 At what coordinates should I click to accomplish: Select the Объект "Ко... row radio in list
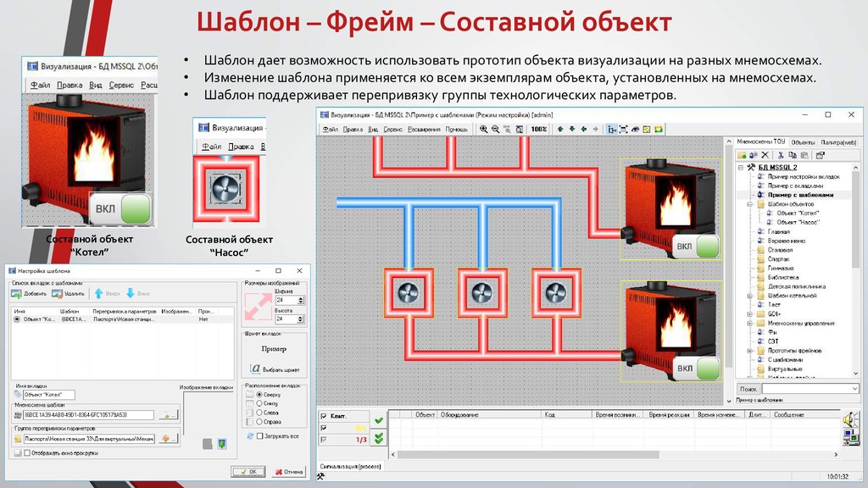17,319
